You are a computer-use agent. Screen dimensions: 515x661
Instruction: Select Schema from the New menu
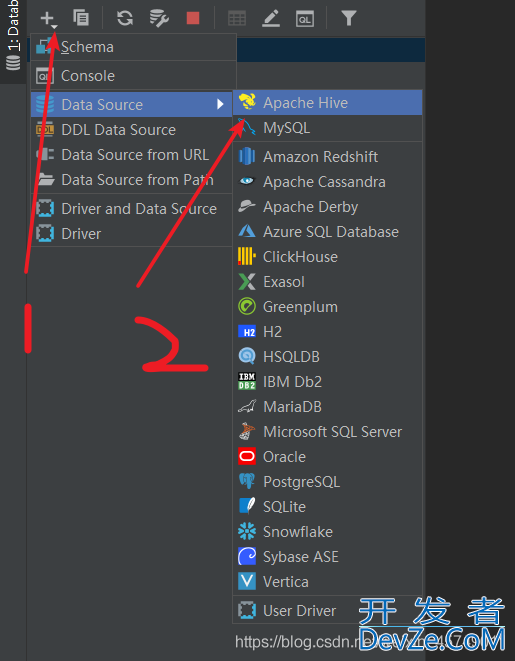tap(134, 47)
